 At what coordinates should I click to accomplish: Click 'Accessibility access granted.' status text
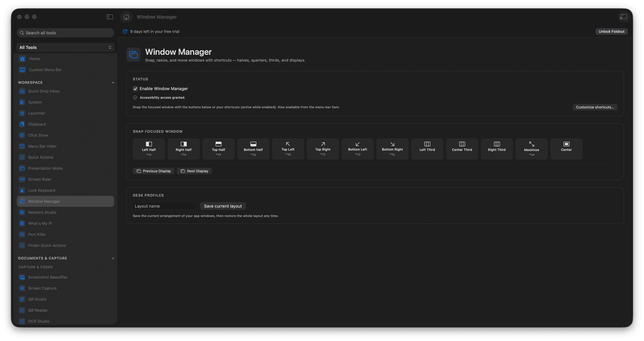click(x=162, y=98)
